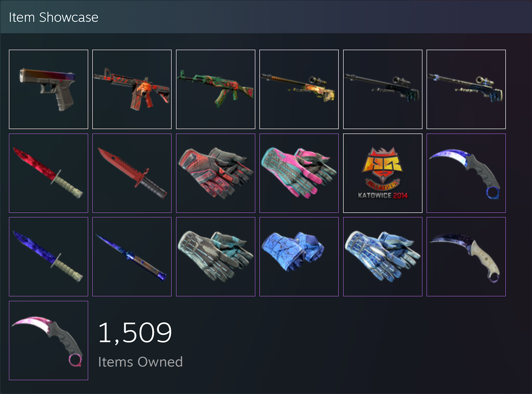This screenshot has width=532, height=394.
Task: Select the red M4A4 rifle skin
Action: click(132, 89)
